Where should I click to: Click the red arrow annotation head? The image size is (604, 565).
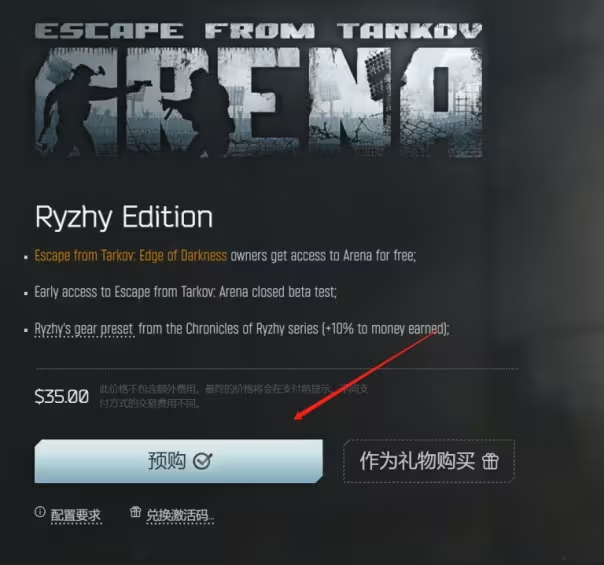[x=298, y=416]
